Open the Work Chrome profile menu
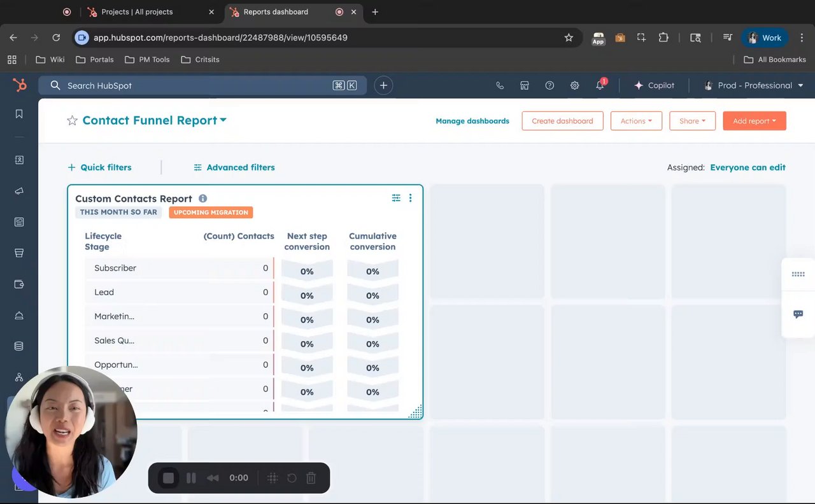 click(765, 38)
